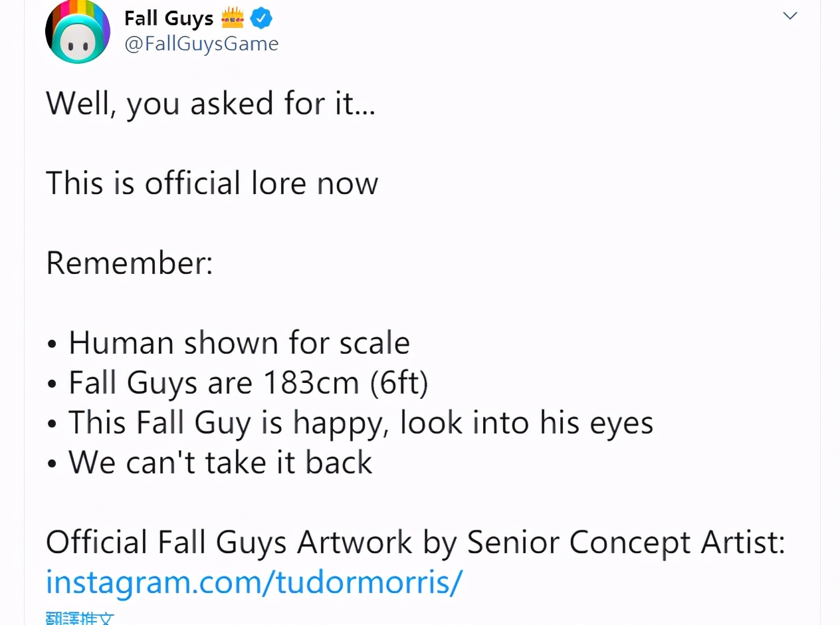Open the Fall Guys display name
Viewport: 840px width, 625px height.
pos(169,19)
